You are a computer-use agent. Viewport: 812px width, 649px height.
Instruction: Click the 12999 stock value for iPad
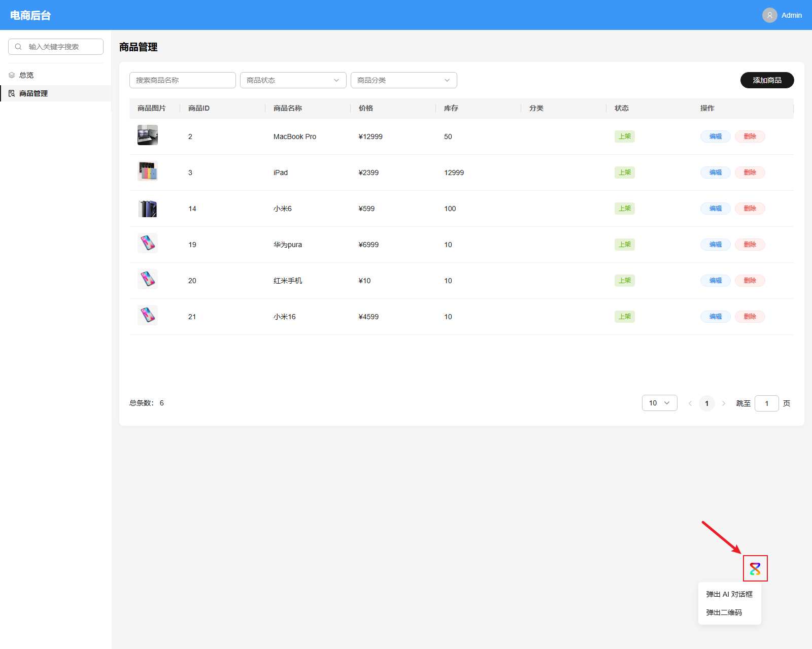454,173
